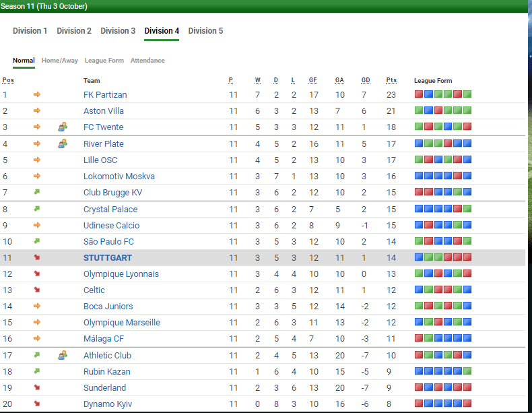Click the GD column header

pos(366,81)
